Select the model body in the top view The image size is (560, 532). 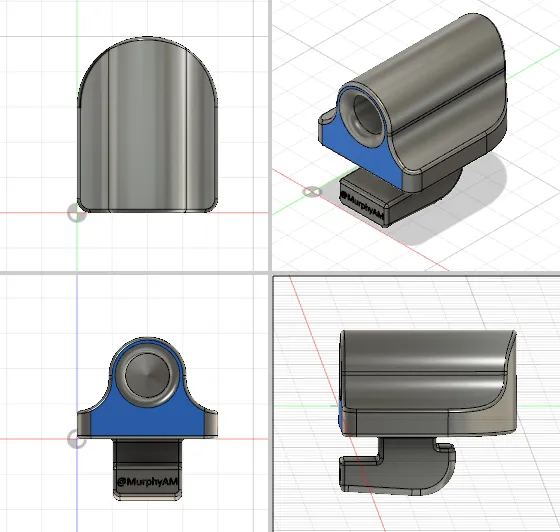[x=147, y=124]
